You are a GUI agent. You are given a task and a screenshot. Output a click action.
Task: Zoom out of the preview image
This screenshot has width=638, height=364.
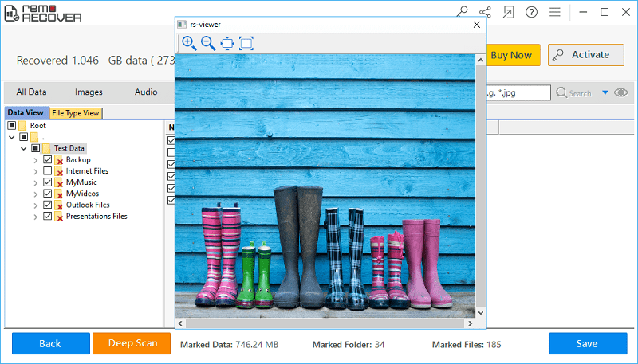point(208,43)
